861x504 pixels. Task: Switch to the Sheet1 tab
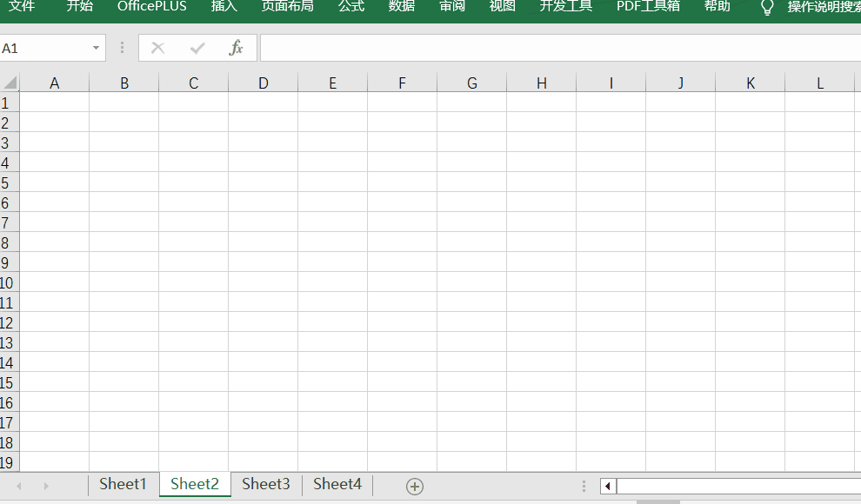coord(123,484)
